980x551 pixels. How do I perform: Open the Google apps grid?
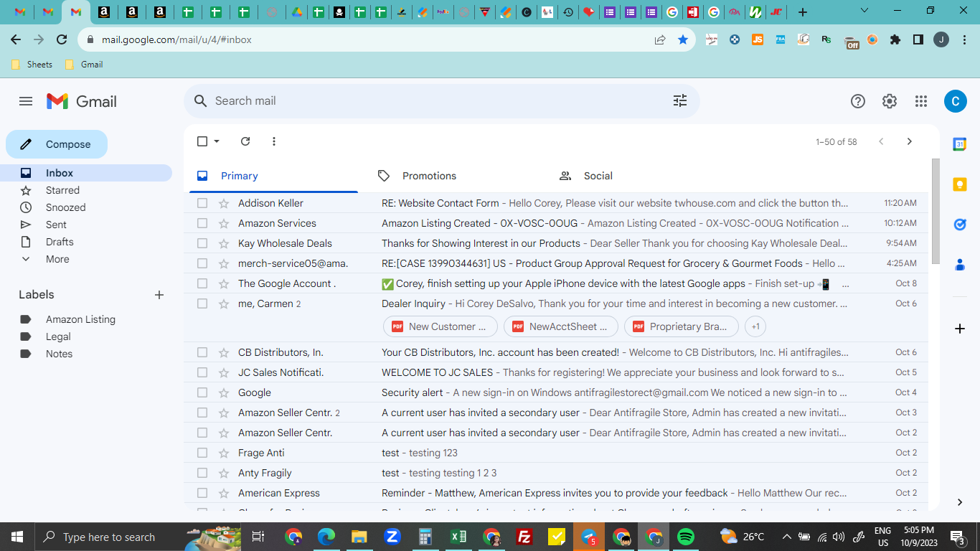[x=921, y=101]
